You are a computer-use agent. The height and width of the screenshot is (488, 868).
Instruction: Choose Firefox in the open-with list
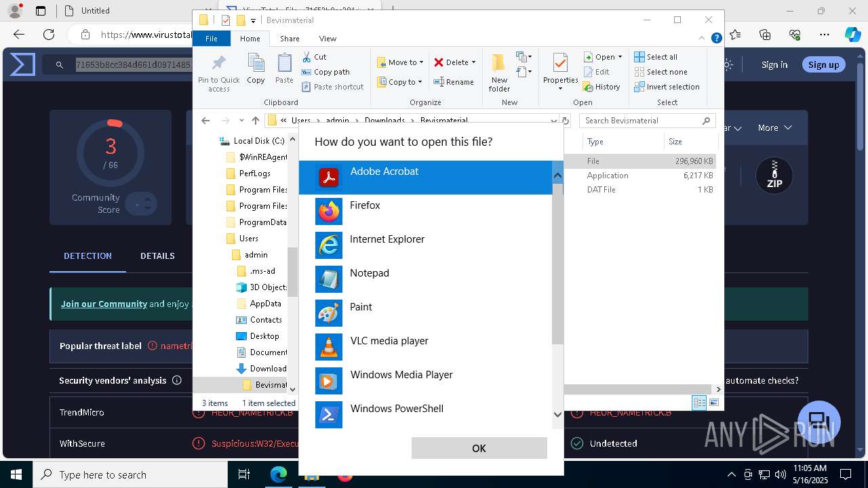pos(425,211)
